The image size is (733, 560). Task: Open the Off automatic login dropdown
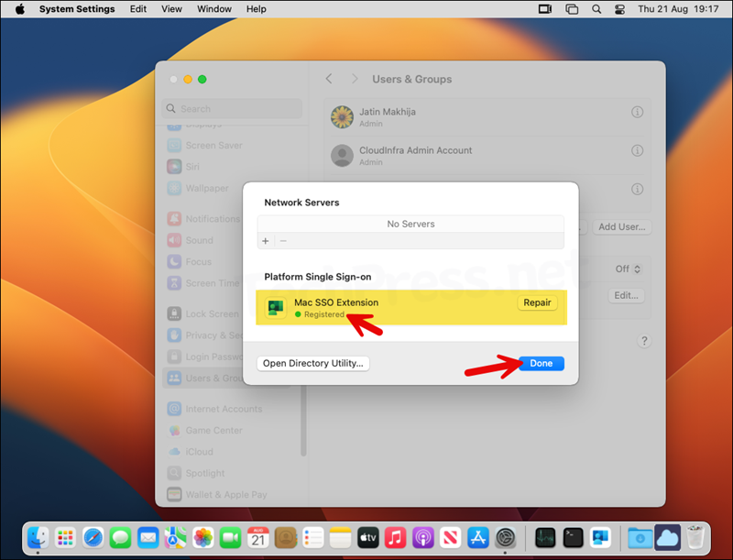pyautogui.click(x=628, y=269)
